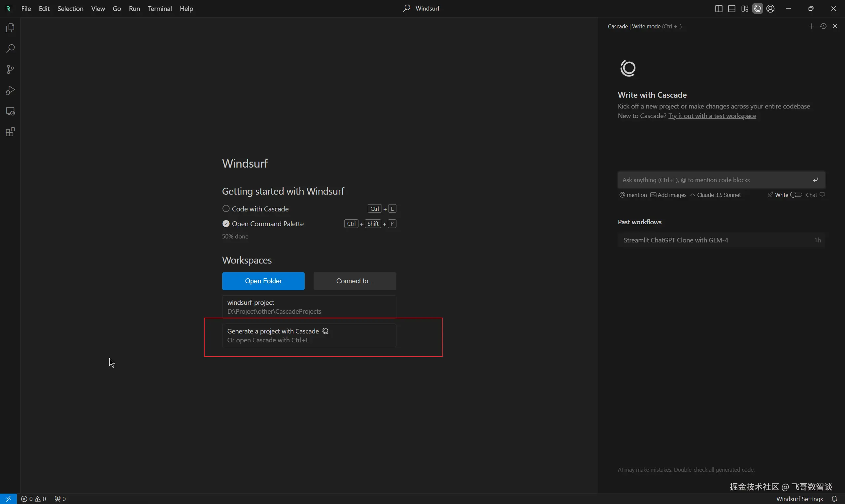Click the notifications bell icon
Image resolution: width=845 pixels, height=504 pixels.
834,499
